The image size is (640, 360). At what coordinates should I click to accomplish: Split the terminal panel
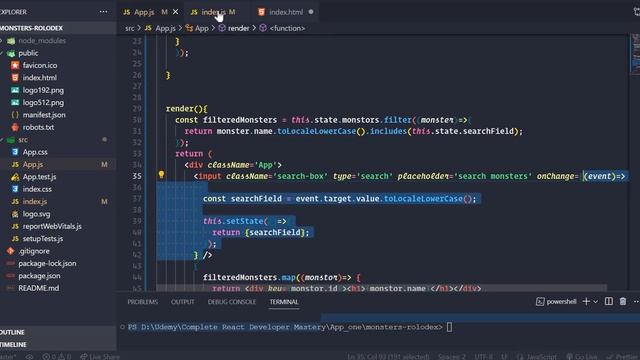click(x=609, y=302)
